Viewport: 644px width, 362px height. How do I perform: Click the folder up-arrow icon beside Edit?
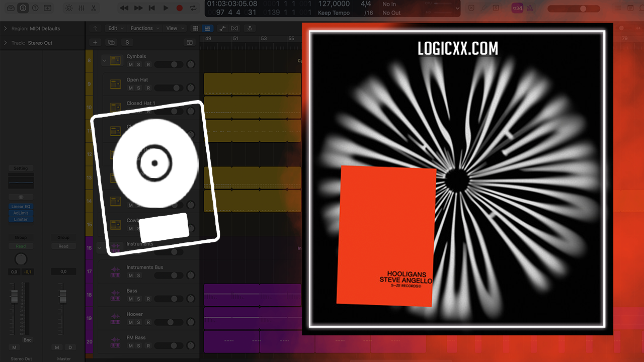click(95, 28)
